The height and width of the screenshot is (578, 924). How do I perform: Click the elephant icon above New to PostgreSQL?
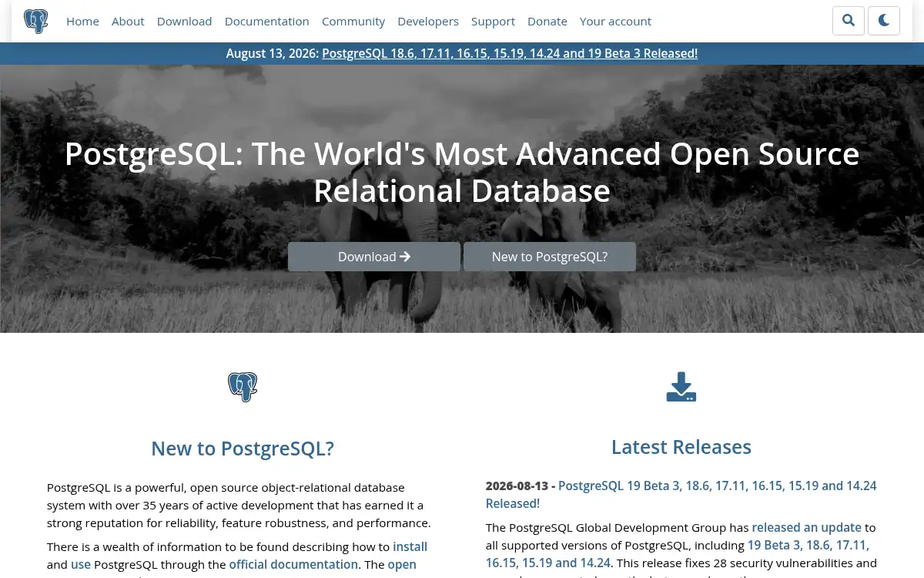[243, 387]
